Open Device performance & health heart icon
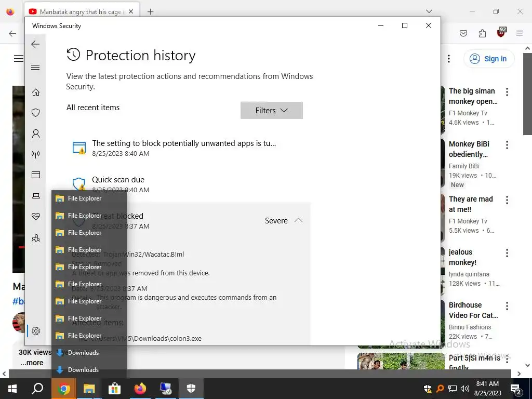This screenshot has height=399, width=532. [x=36, y=217]
